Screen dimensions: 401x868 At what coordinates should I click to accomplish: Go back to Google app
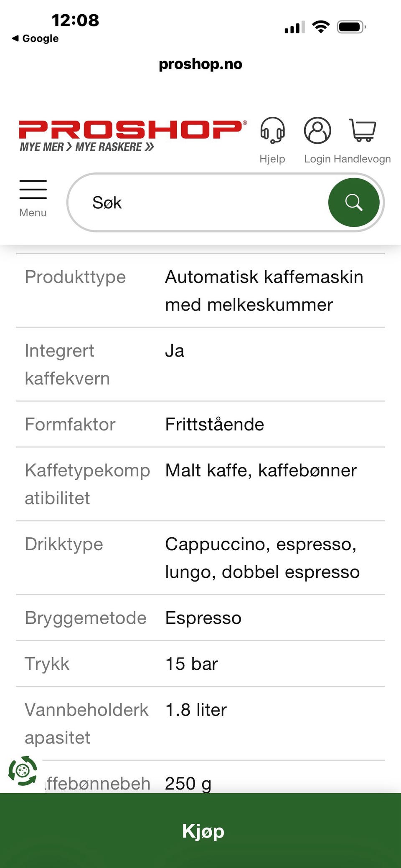tap(36, 38)
